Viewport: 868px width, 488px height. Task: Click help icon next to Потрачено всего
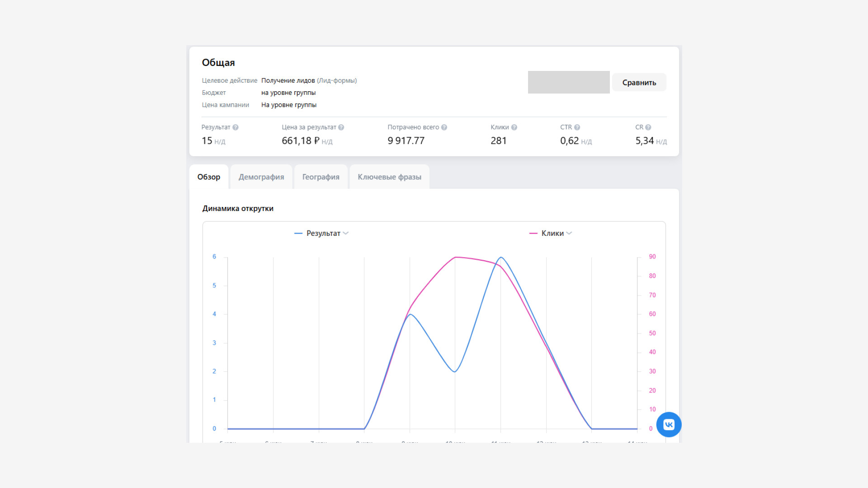tap(444, 127)
